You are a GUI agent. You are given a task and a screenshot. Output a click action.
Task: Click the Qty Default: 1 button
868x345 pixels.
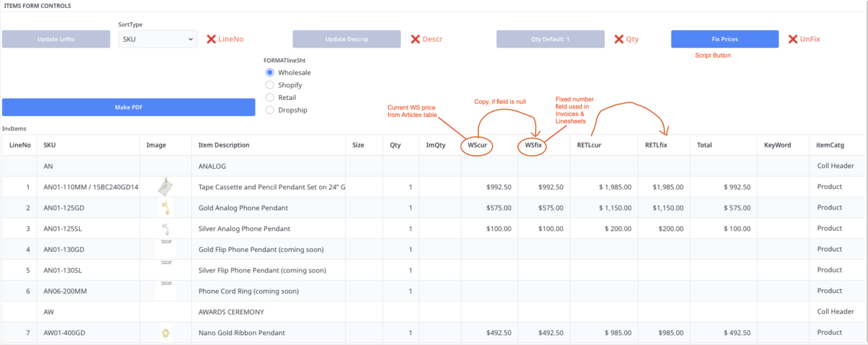click(x=550, y=39)
